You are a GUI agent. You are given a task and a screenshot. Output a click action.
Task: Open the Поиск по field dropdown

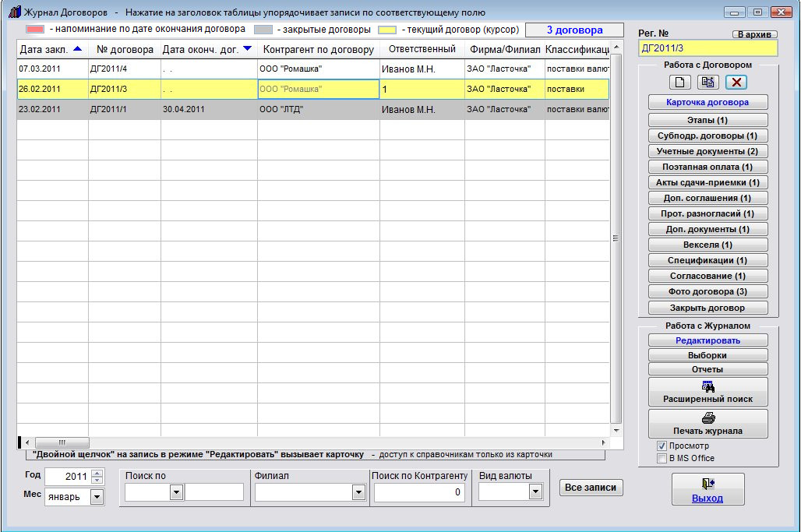[176, 491]
